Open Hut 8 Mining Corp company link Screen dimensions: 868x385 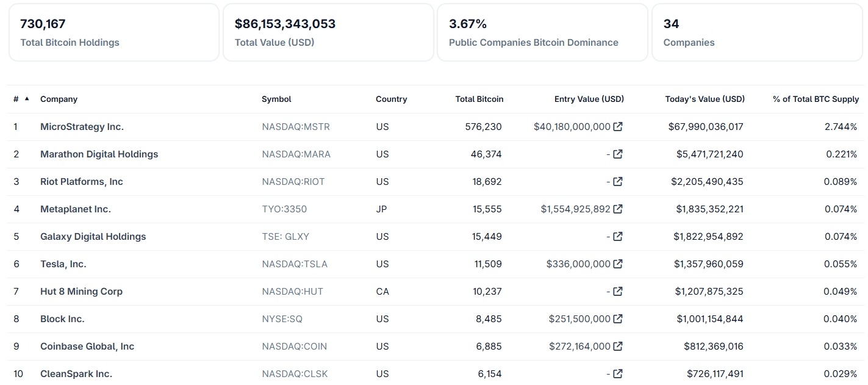[x=82, y=292]
